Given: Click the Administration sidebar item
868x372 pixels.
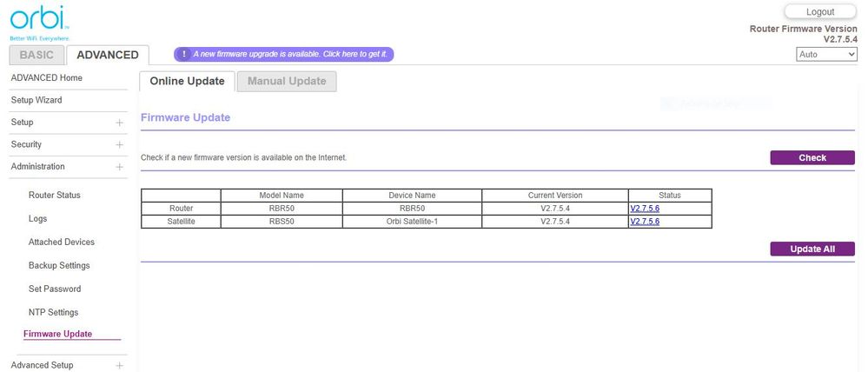Looking at the screenshot, I should (37, 167).
